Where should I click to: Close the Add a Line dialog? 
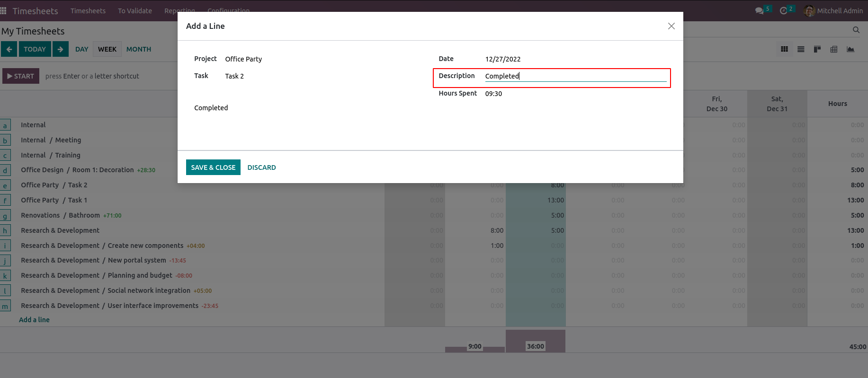point(671,26)
